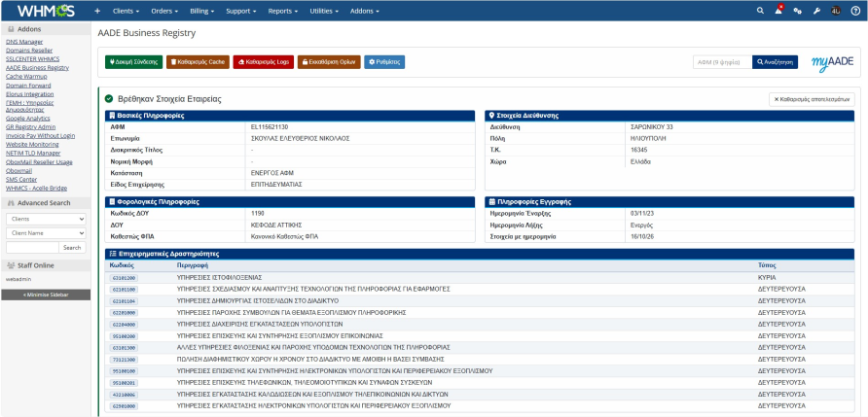The width and height of the screenshot is (868, 417).
Task: Click the calendar icon in Πληροφορίες Εγγραφής header
Action: tap(492, 202)
